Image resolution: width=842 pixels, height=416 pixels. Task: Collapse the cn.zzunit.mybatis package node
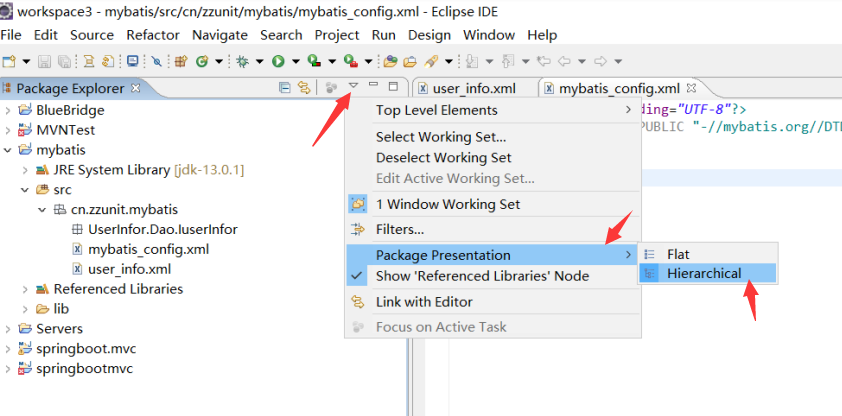42,210
